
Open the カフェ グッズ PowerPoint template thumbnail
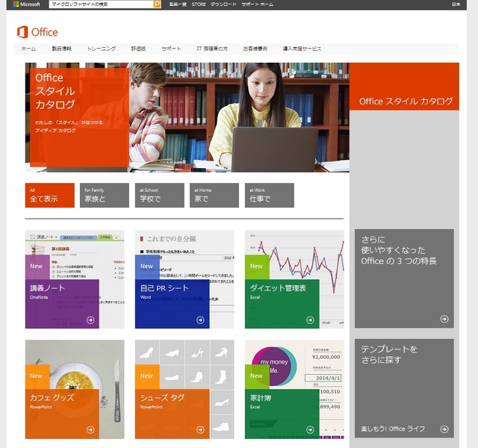click(75, 389)
